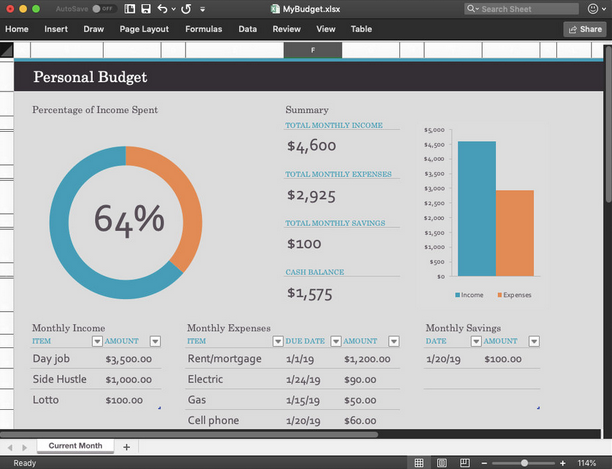Open the feedback smiley icon
This screenshot has width=612, height=469.
click(592, 9)
